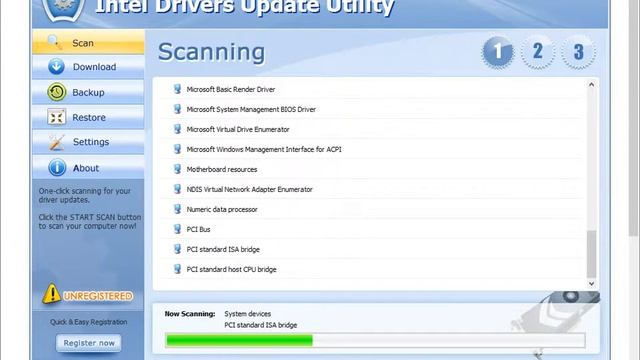
Task: Click device icon beside PCI standard host CPU bridge
Action: (177, 269)
